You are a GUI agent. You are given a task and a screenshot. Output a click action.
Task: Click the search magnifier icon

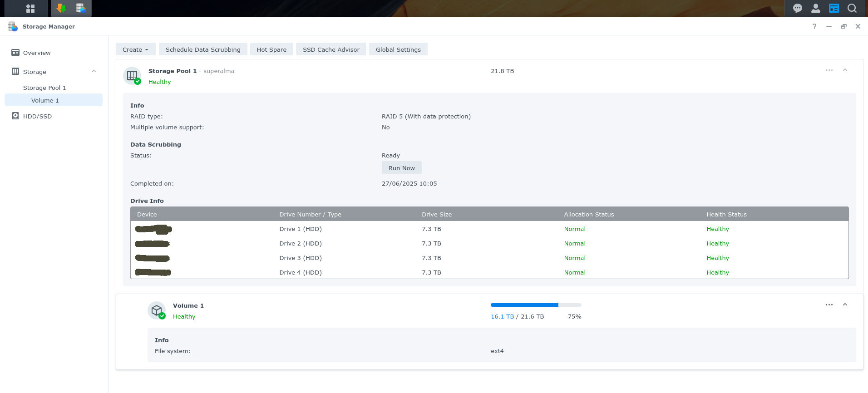tap(852, 8)
